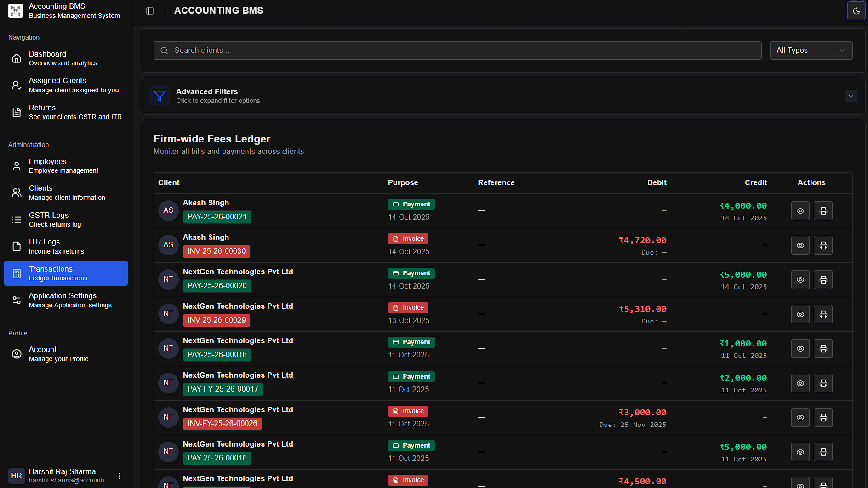
Task: Click the Advanced Filters funnel icon
Action: click(x=160, y=96)
